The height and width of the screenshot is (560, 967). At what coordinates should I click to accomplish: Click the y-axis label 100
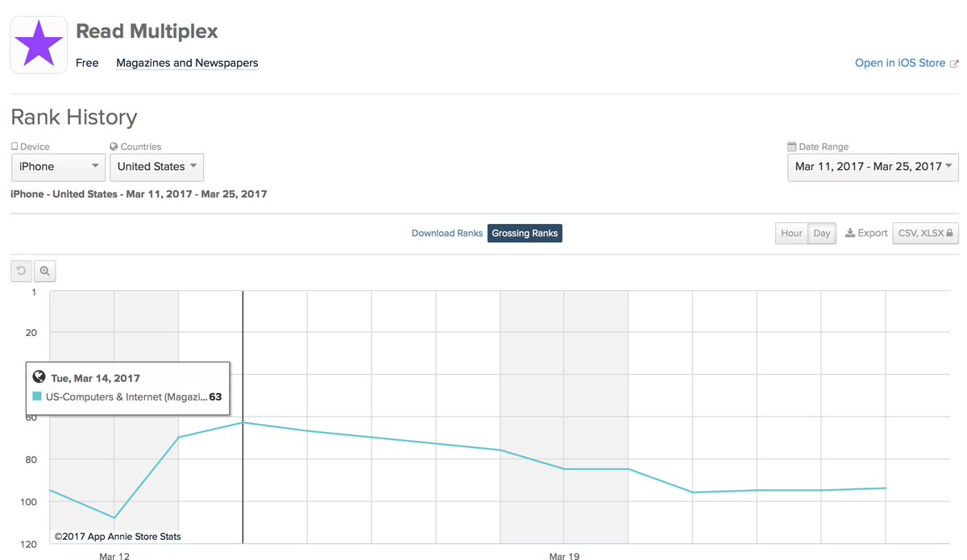[28, 502]
